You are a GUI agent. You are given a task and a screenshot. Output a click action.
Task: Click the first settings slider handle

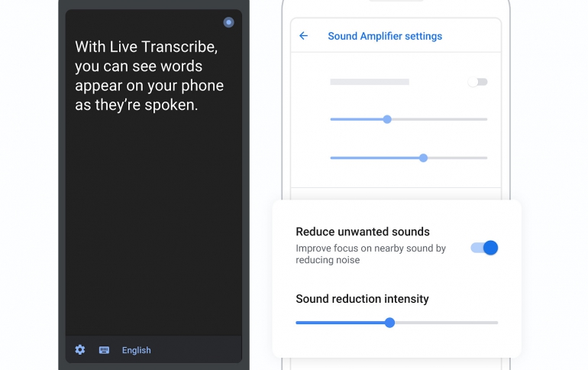point(387,119)
